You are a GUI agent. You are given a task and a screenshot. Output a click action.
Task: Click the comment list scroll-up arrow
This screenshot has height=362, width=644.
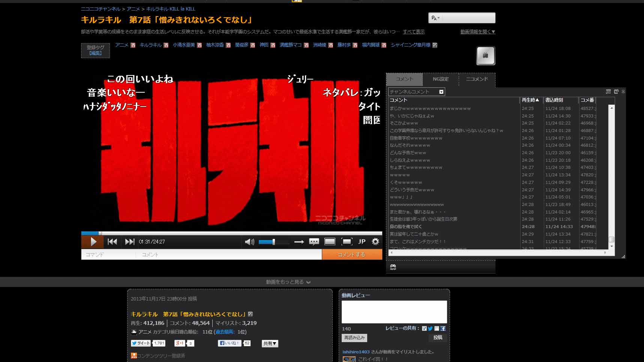point(612,108)
